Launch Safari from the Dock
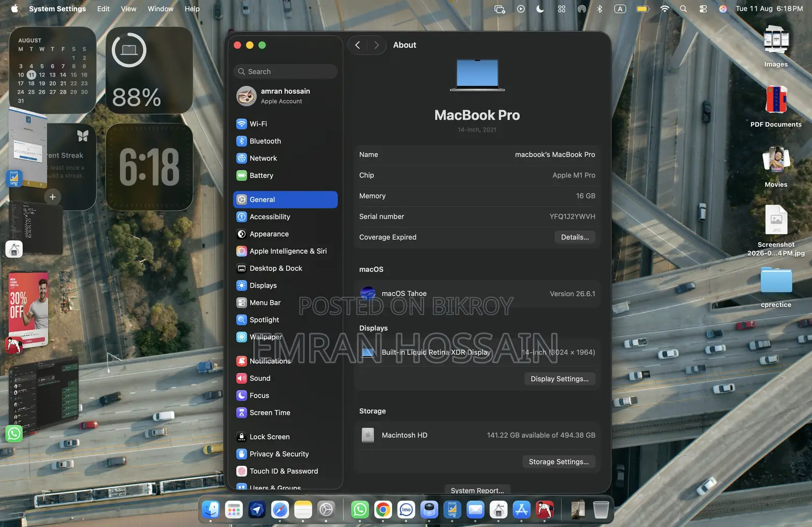Viewport: 812px width, 527px height. [280, 509]
